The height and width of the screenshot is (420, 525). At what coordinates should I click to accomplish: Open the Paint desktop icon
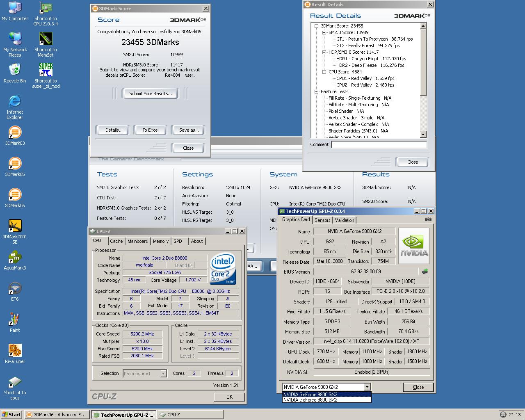click(x=15, y=323)
